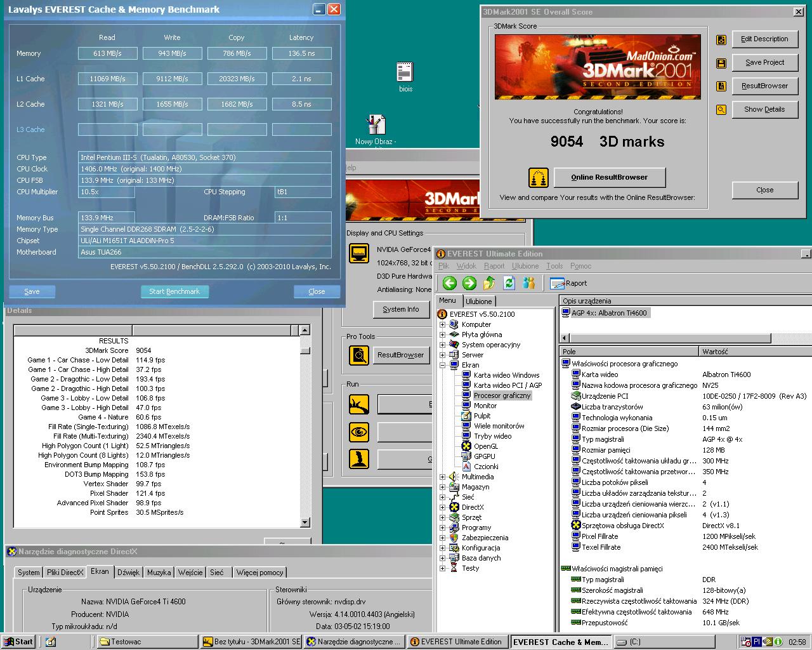Click the Online ResultBrowser button

[610, 177]
